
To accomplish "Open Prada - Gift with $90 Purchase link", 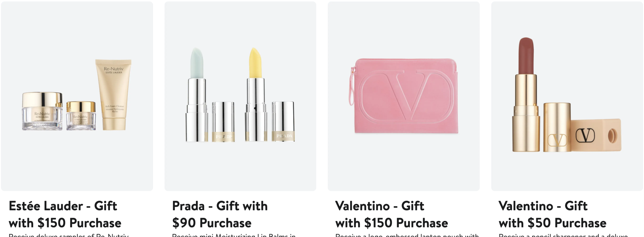I will (220, 214).
